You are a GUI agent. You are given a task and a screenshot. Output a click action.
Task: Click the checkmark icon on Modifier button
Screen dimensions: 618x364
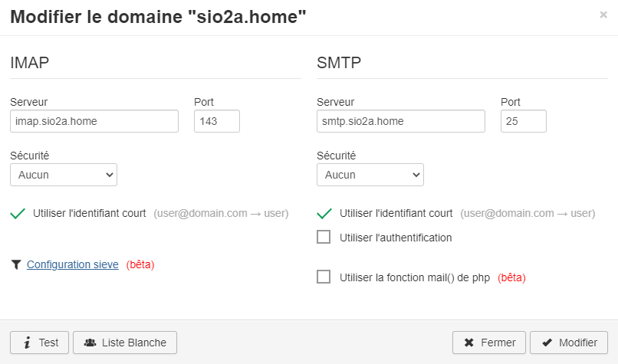pos(547,343)
